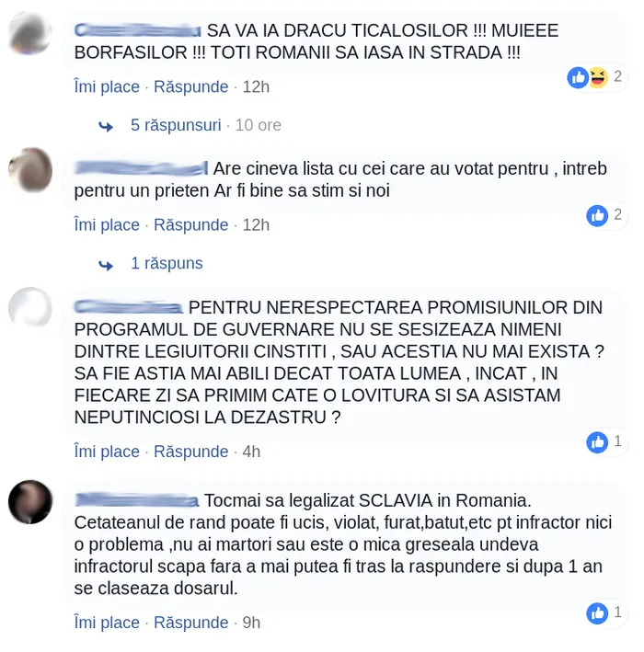Click Răspunde under the 9h comment
Screen dimensions: 644x652
point(191,623)
